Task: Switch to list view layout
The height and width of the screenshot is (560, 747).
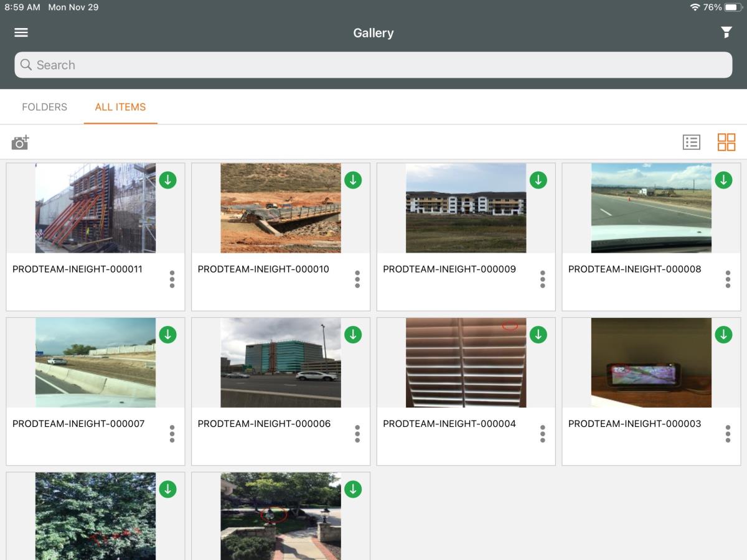Action: click(691, 142)
